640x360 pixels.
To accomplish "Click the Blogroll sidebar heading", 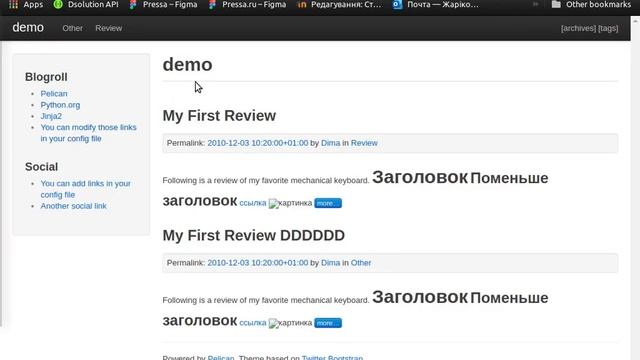I will tap(46, 77).
